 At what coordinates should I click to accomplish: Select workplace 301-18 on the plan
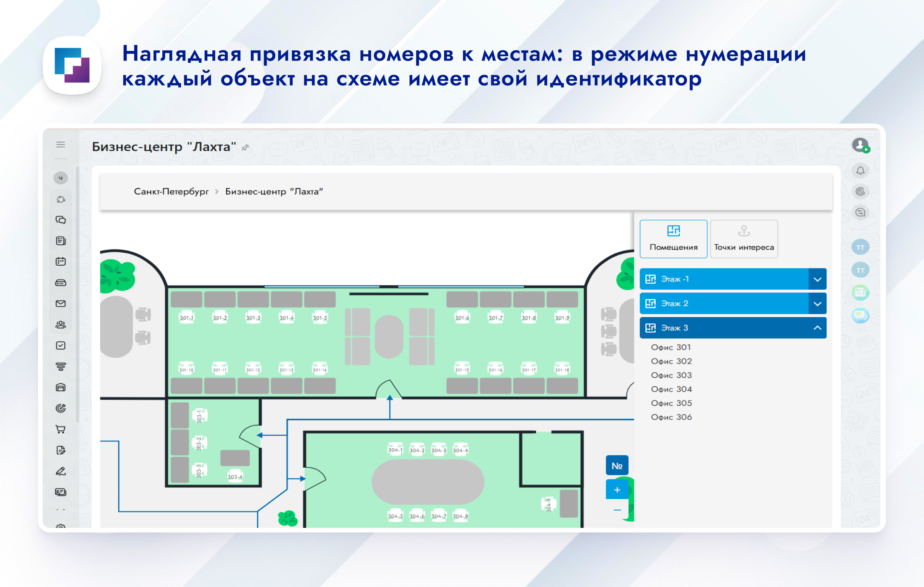(562, 369)
